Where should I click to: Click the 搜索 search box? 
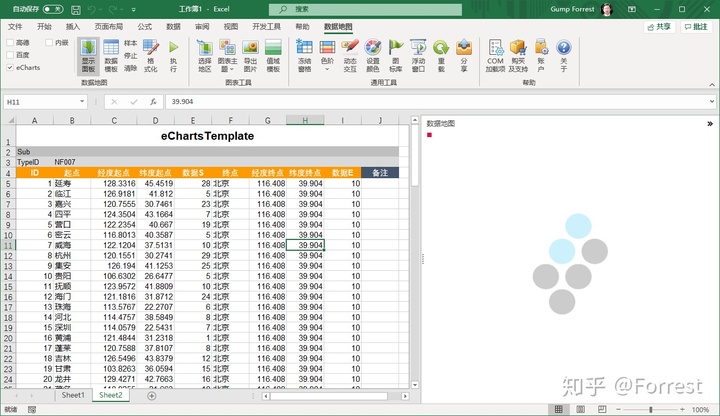click(x=366, y=9)
